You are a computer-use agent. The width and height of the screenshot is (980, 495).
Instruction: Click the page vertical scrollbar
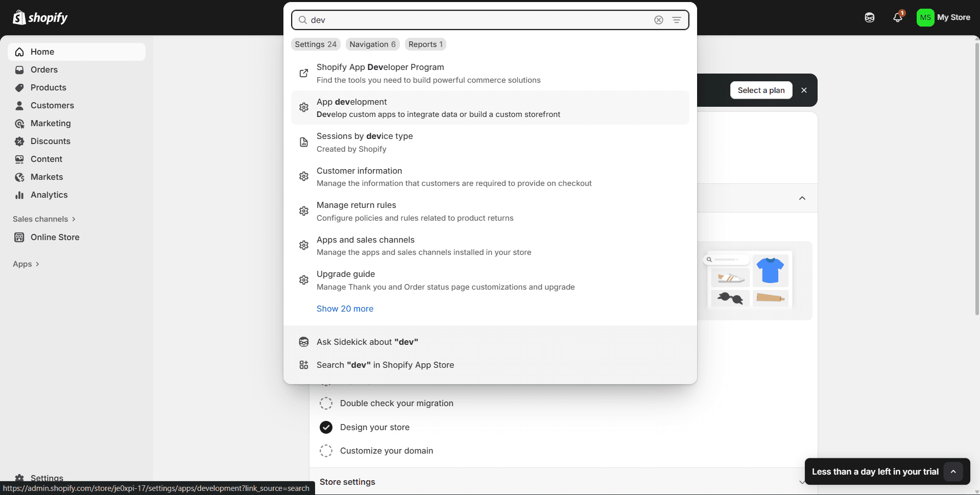[977, 179]
